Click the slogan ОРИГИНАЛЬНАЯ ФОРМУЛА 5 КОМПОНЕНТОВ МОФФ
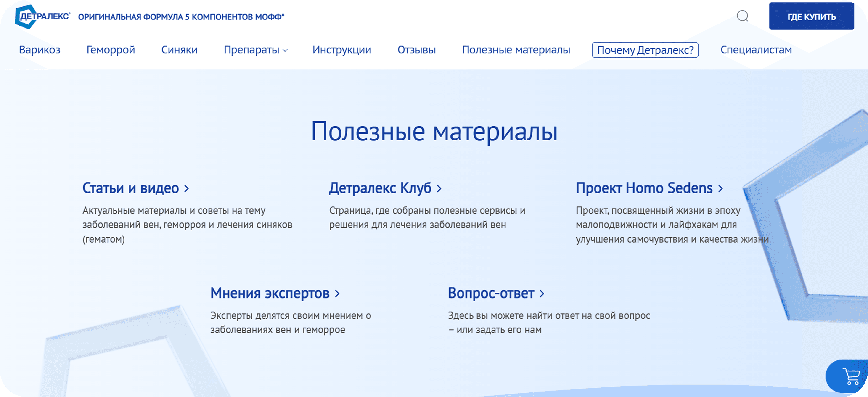 coord(181,17)
